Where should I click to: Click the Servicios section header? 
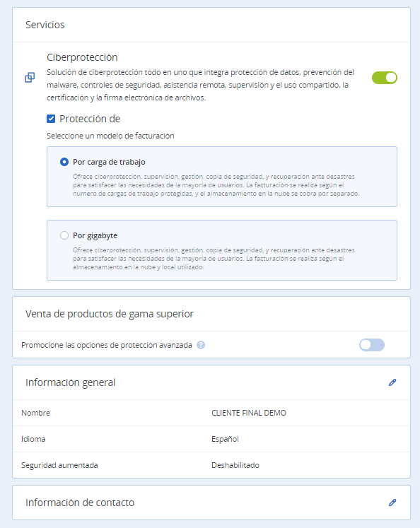(x=45, y=25)
